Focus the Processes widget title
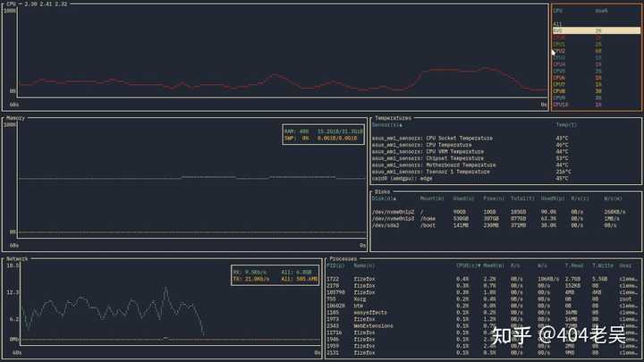The image size is (644, 362). [x=343, y=258]
